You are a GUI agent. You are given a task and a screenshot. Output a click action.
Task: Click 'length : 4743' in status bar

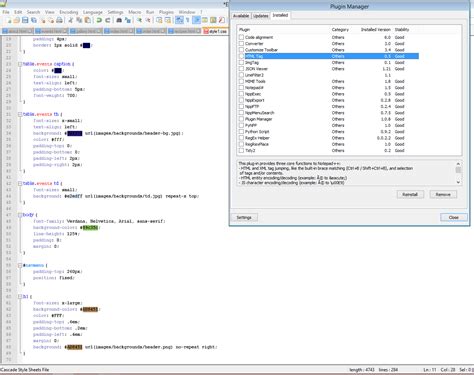coord(362,370)
